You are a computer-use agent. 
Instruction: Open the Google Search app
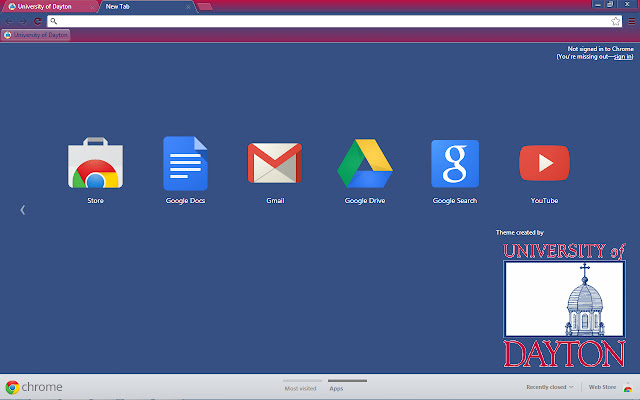point(455,163)
